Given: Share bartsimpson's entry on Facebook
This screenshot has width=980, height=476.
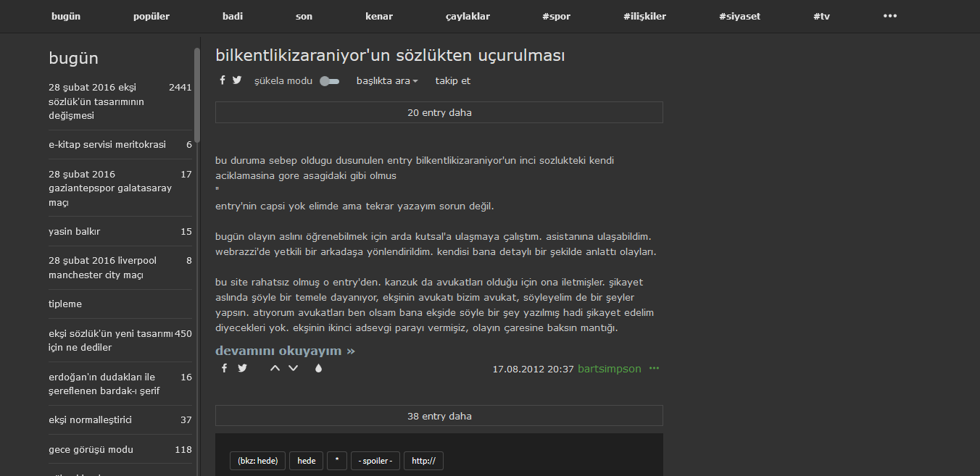Looking at the screenshot, I should click(224, 368).
